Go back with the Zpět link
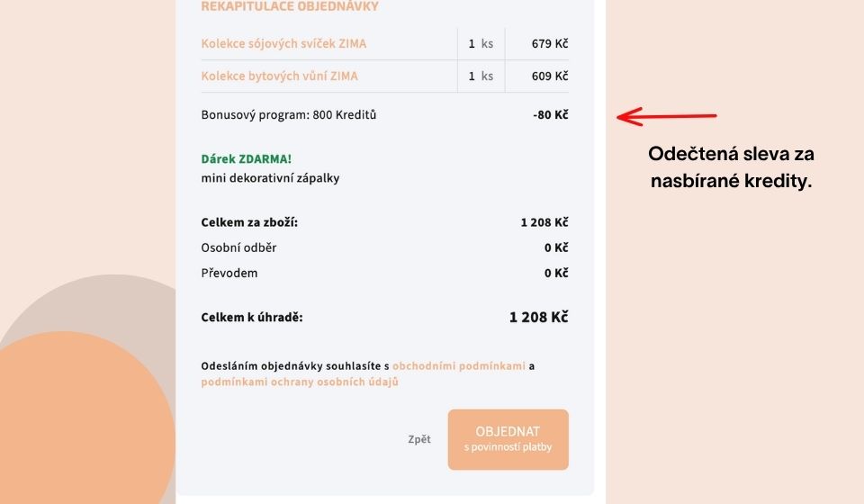 [418, 439]
